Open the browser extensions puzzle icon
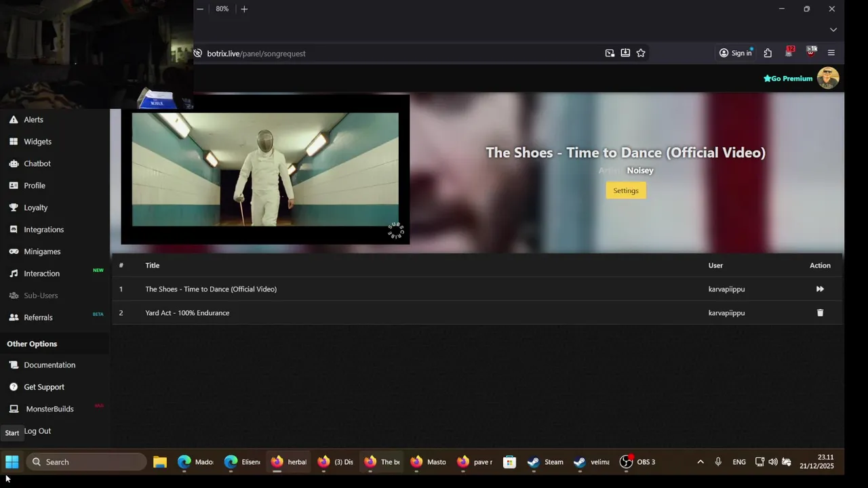 [768, 53]
